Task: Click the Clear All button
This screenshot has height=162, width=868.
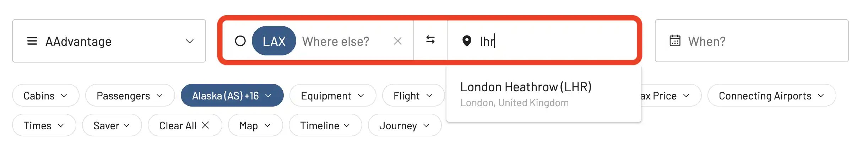Action: click(x=185, y=125)
